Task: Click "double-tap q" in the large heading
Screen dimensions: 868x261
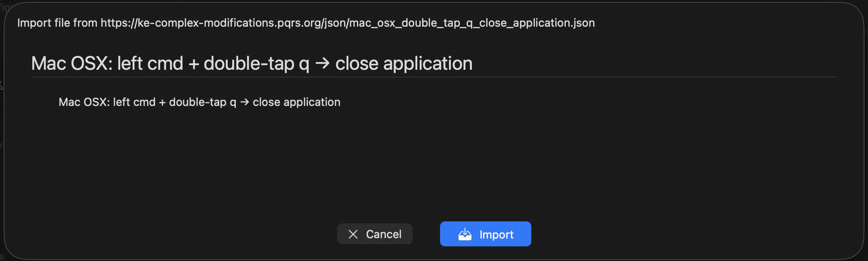Action: click(x=256, y=64)
